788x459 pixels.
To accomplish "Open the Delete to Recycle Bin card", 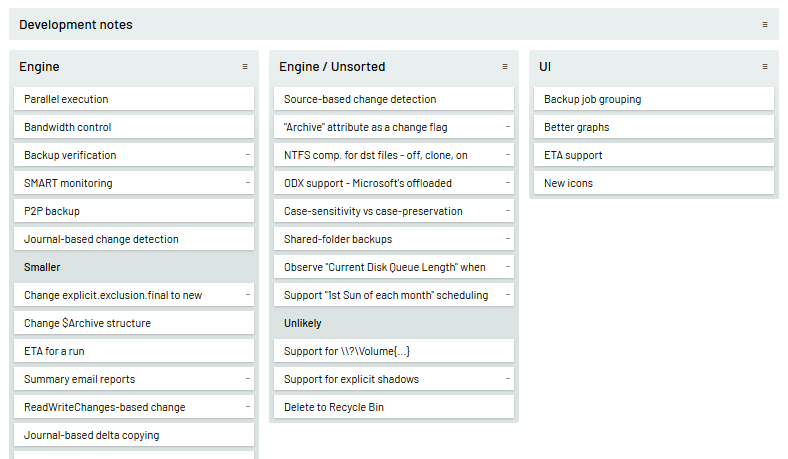I will 394,407.
